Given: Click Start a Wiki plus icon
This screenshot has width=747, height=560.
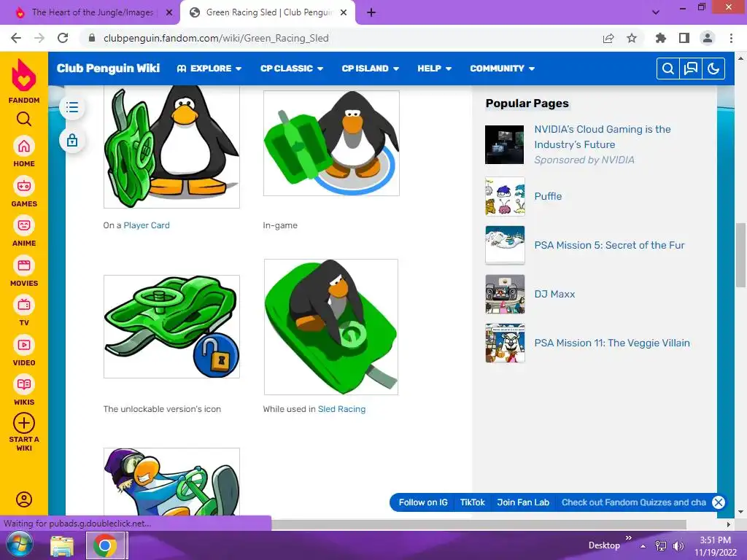Looking at the screenshot, I should tap(24, 423).
